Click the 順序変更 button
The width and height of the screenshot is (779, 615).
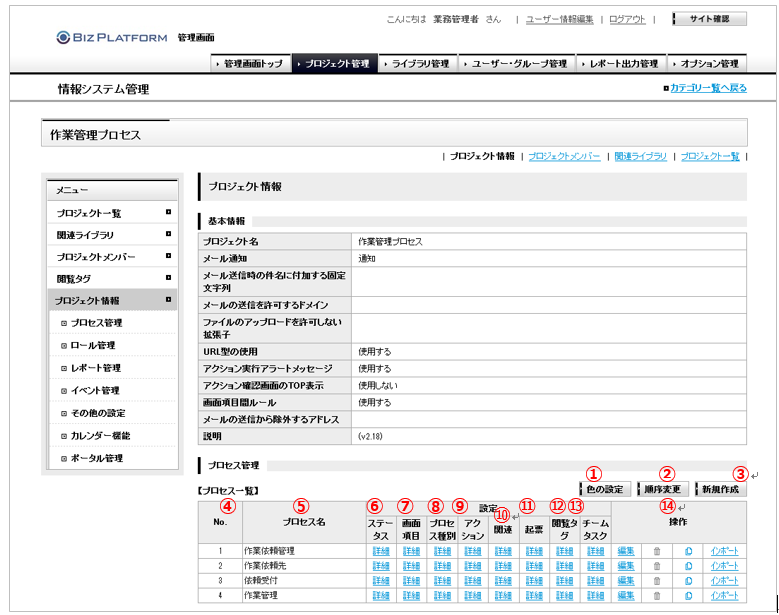tap(662, 489)
